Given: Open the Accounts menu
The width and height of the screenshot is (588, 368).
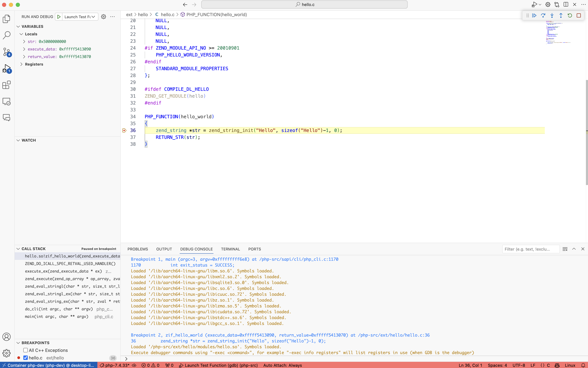Looking at the screenshot, I should pyautogui.click(x=7, y=337).
